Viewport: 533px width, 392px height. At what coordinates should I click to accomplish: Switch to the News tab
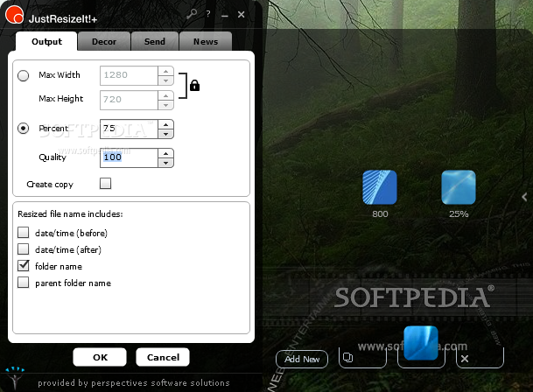(x=206, y=41)
